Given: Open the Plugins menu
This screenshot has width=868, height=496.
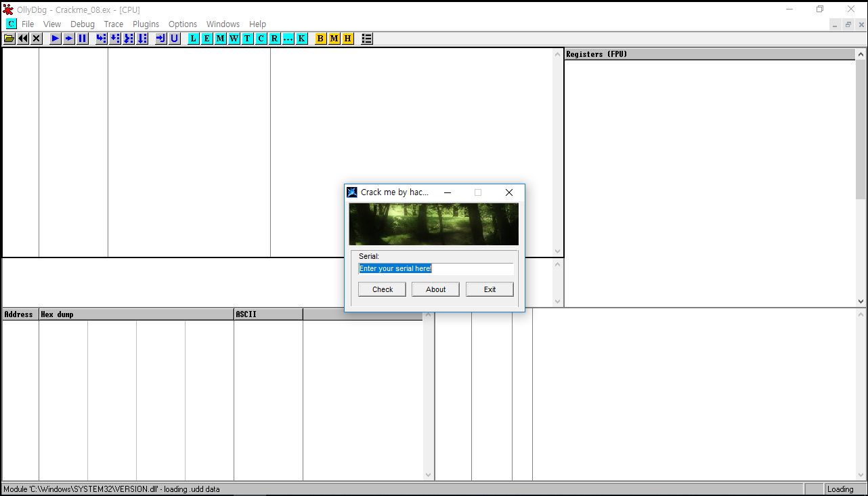Looking at the screenshot, I should click(146, 24).
